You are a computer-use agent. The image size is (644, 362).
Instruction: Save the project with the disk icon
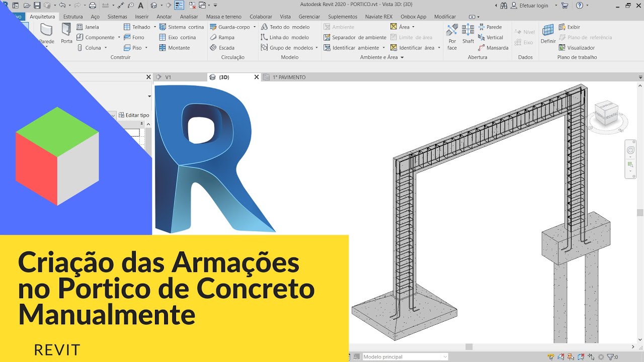[x=37, y=6]
